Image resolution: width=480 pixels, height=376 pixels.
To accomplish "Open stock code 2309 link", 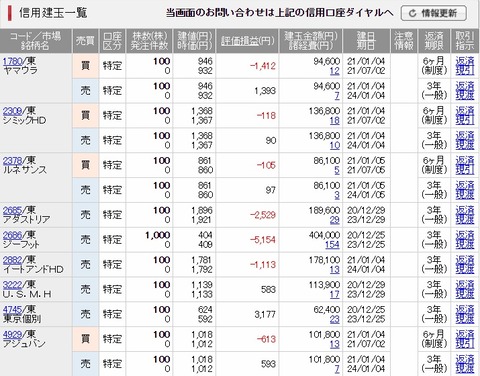I will click(12, 111).
